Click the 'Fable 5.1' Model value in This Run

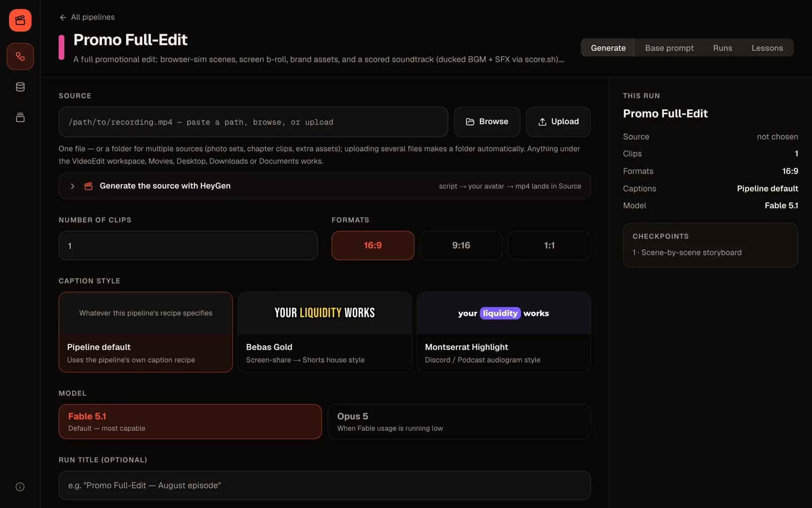click(x=781, y=205)
